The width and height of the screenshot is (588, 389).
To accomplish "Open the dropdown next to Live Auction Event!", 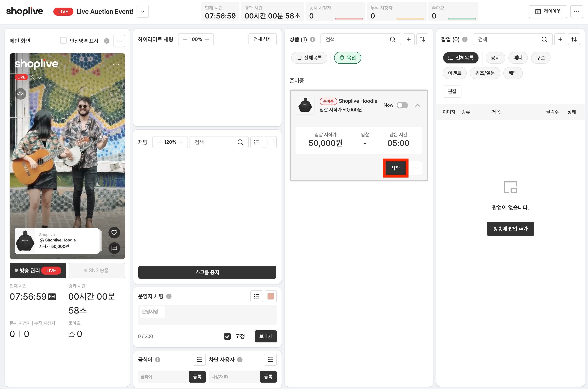I will click(143, 12).
